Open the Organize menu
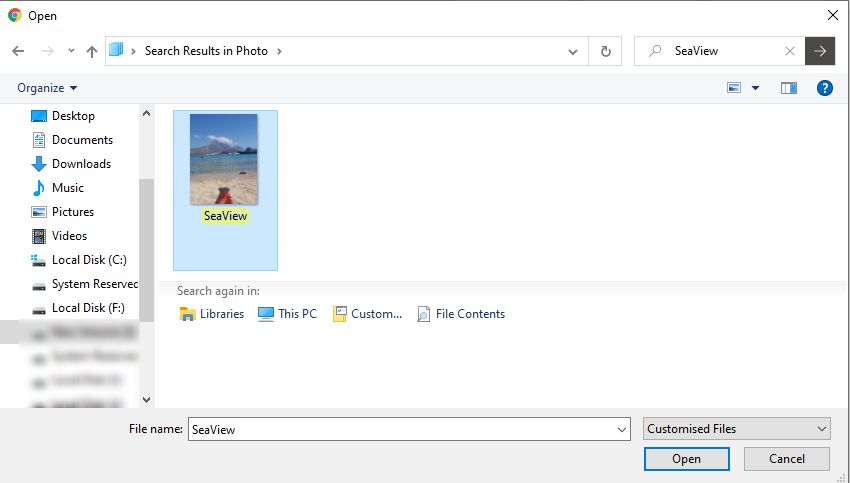The width and height of the screenshot is (850, 483). pos(47,88)
